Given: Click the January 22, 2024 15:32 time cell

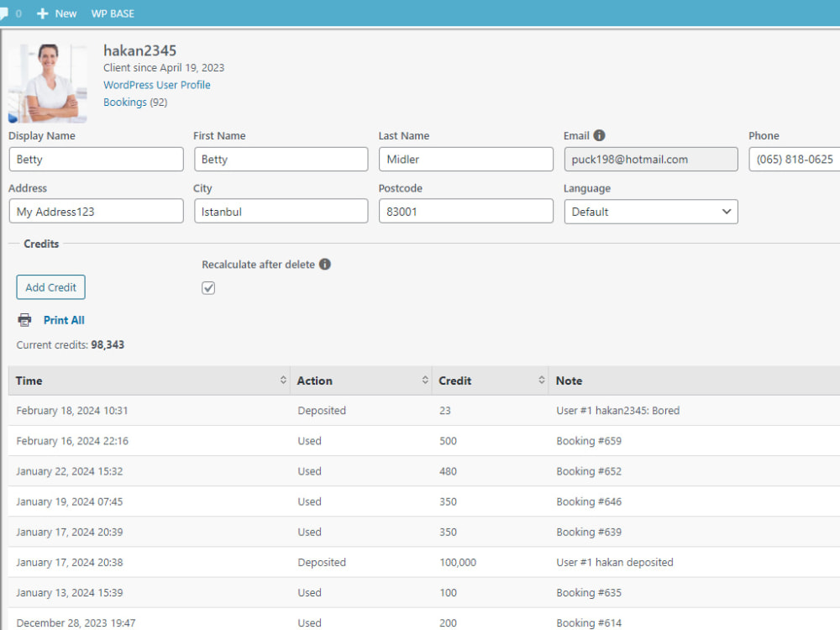Looking at the screenshot, I should click(x=70, y=471).
